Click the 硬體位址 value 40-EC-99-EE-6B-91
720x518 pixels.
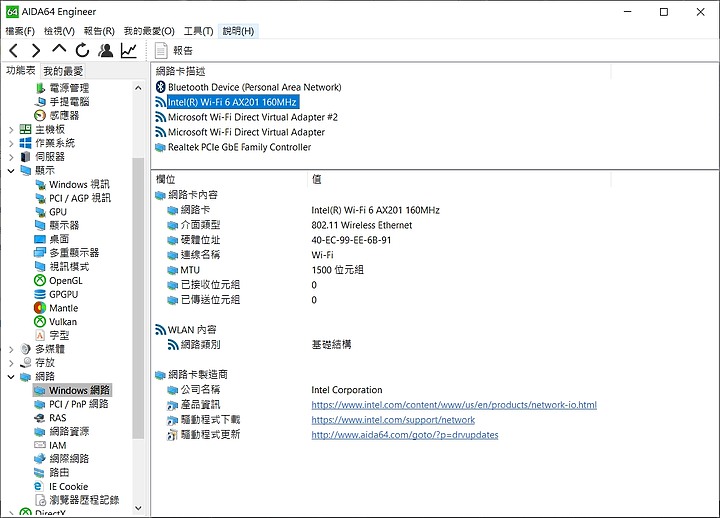pos(351,240)
